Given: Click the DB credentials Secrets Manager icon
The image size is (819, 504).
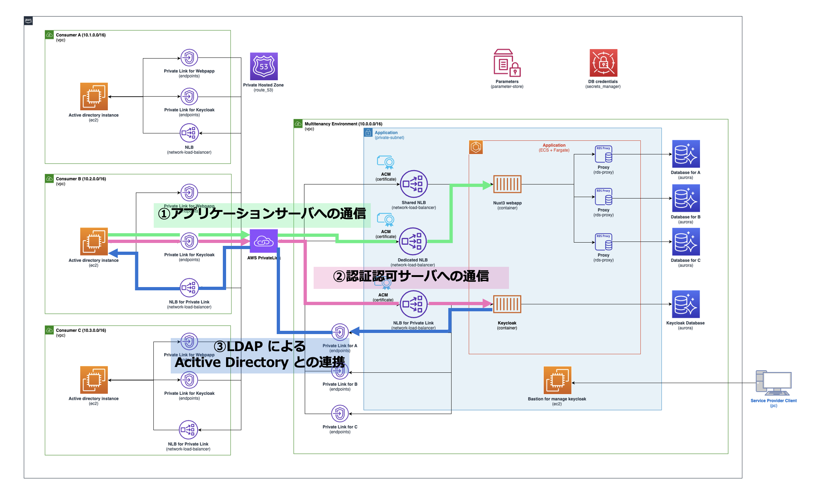Looking at the screenshot, I should coord(603,63).
